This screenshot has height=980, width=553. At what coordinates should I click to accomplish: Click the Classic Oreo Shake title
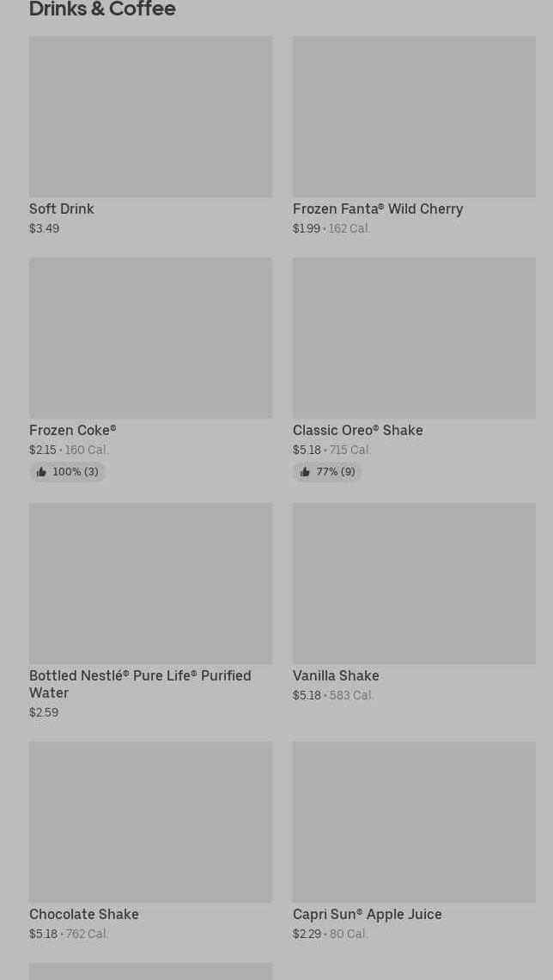coord(358,430)
